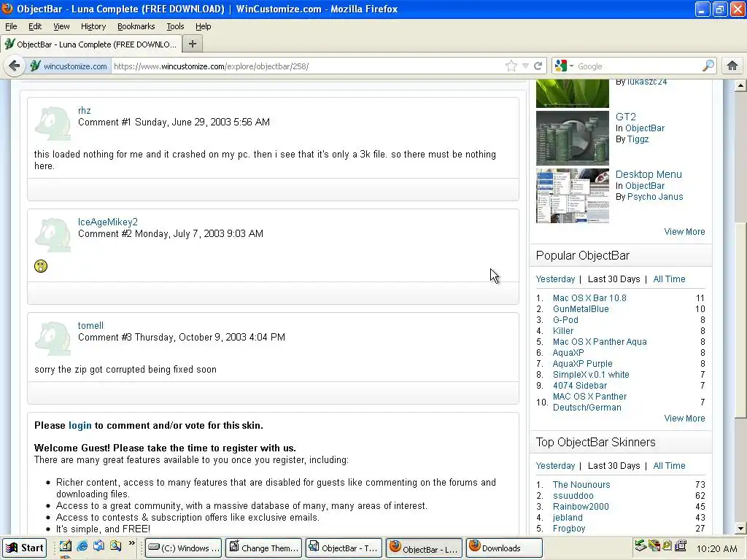Open the Google search engine dropdown
Screen dimensions: 747x560
coord(565,66)
